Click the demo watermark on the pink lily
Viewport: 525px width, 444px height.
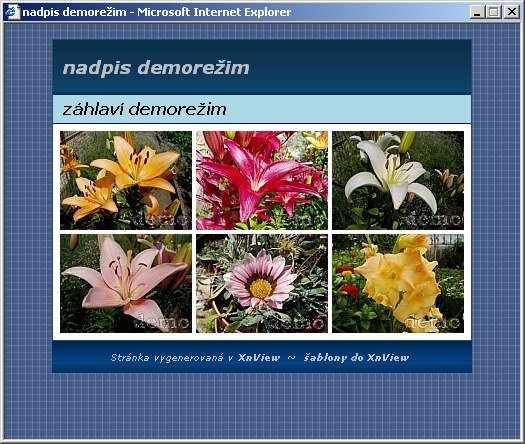pyautogui.click(x=161, y=322)
